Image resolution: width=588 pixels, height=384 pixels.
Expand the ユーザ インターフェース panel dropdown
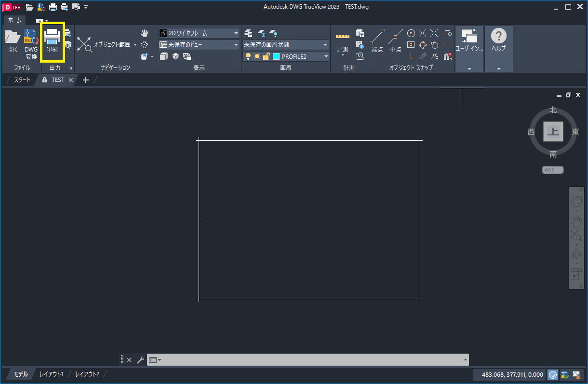pyautogui.click(x=469, y=69)
